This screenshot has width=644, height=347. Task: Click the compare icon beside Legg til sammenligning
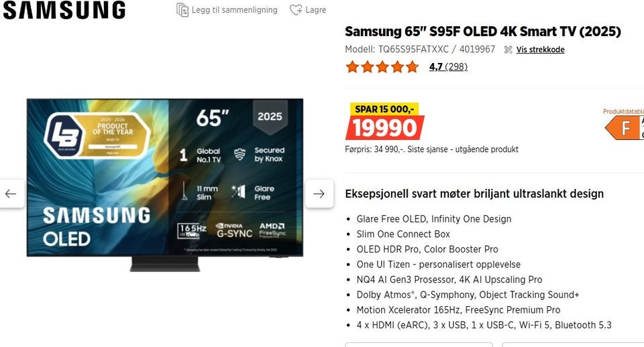(x=182, y=10)
